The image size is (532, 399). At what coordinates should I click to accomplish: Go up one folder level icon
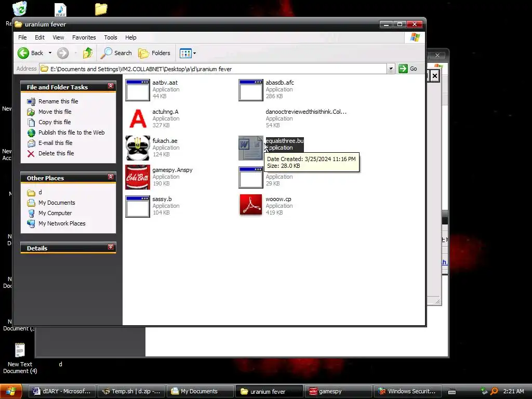tap(88, 53)
